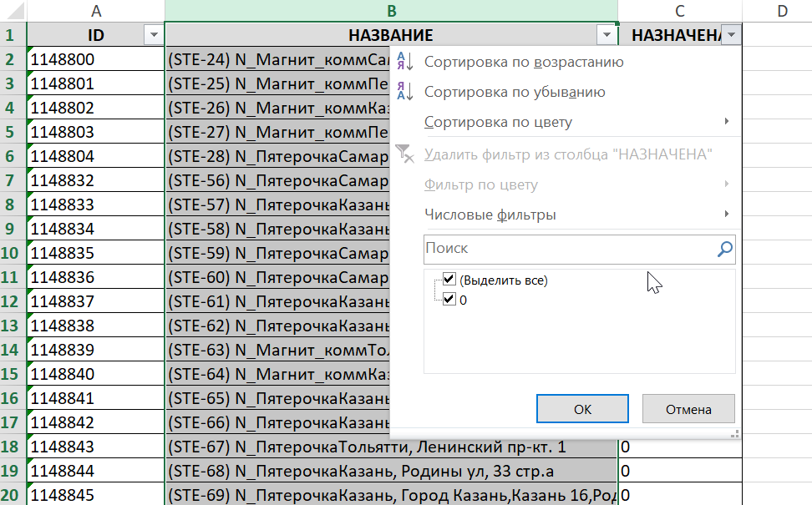Click cell with ID 1148844
This screenshot has height=505, width=812.
96,470
